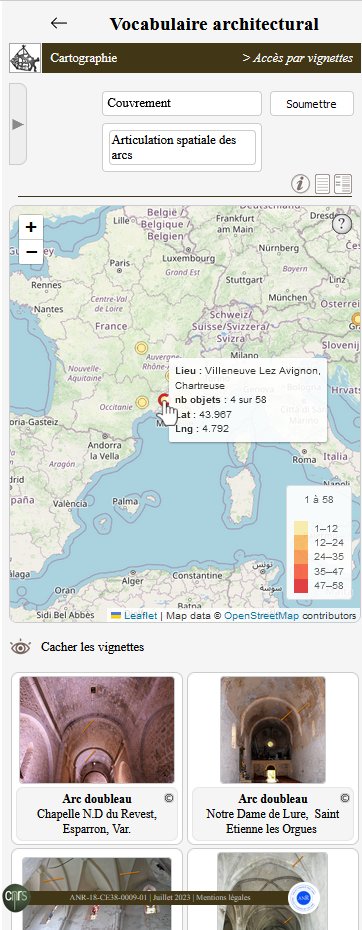
Task: Open the Articulation spatiale des arcs selector
Action: (x=182, y=148)
